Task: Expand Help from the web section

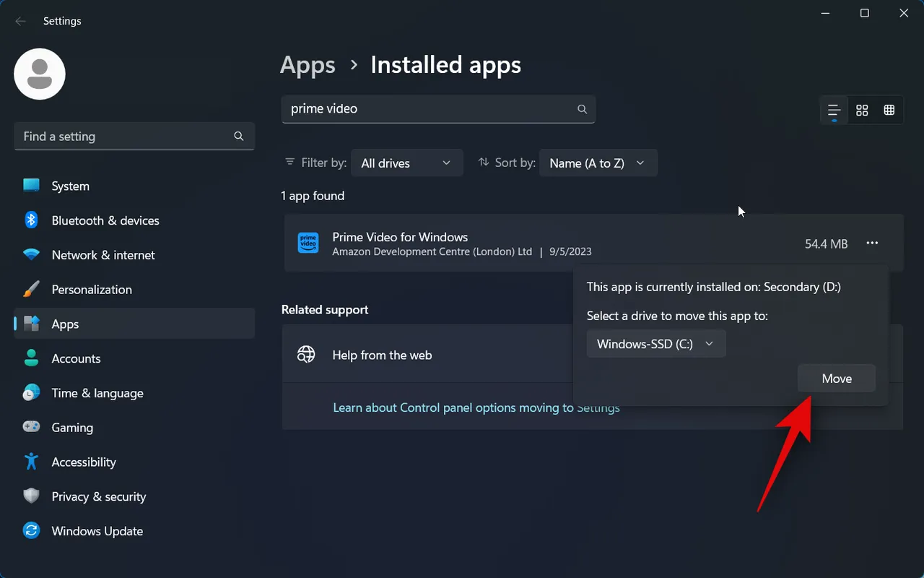Action: coord(427,354)
